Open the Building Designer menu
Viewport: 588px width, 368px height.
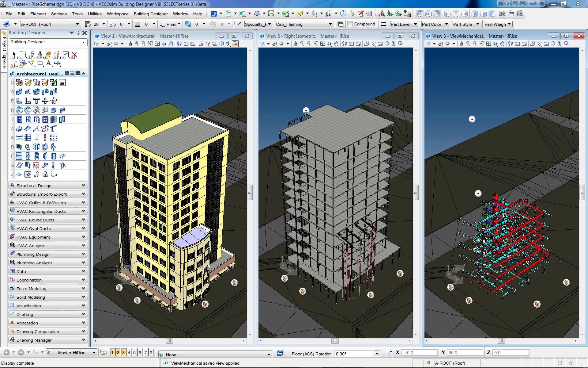tap(151, 14)
